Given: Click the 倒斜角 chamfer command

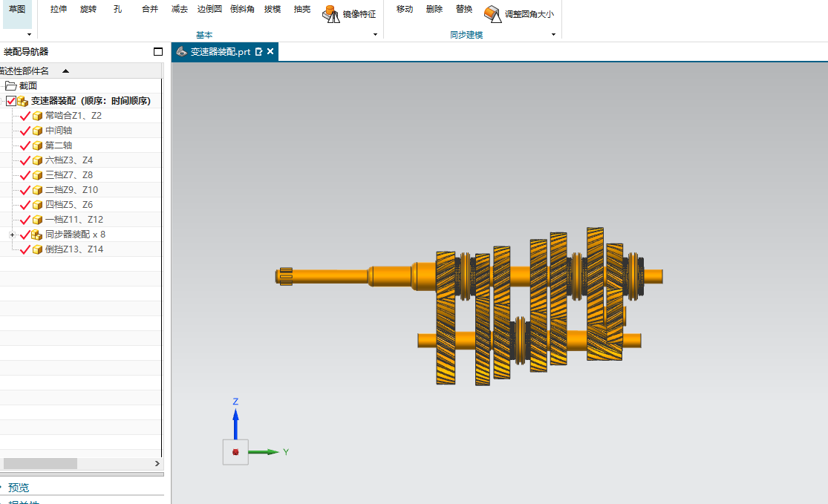Looking at the screenshot, I should pyautogui.click(x=242, y=9).
